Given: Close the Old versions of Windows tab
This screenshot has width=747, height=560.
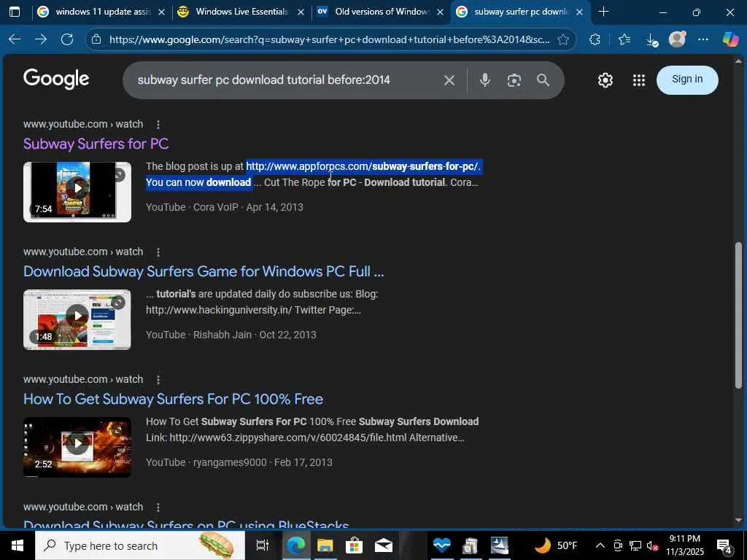Looking at the screenshot, I should point(440,12).
